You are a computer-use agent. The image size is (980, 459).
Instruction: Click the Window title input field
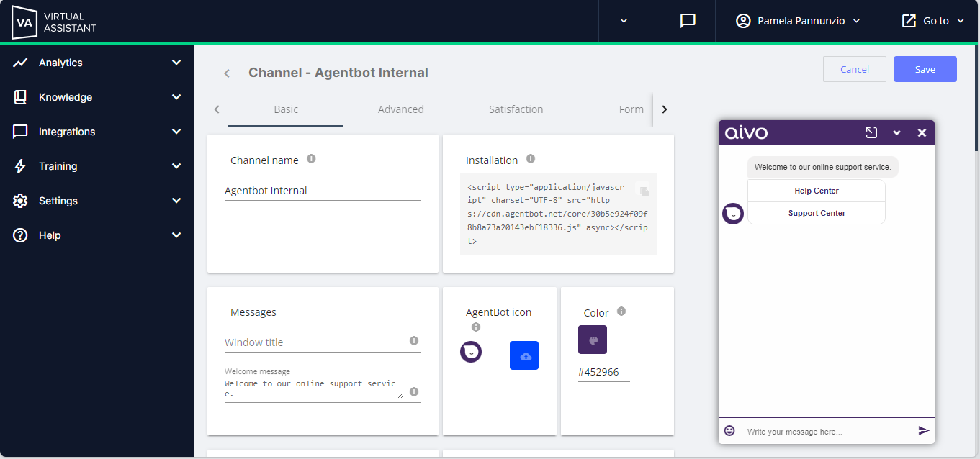tap(315, 342)
